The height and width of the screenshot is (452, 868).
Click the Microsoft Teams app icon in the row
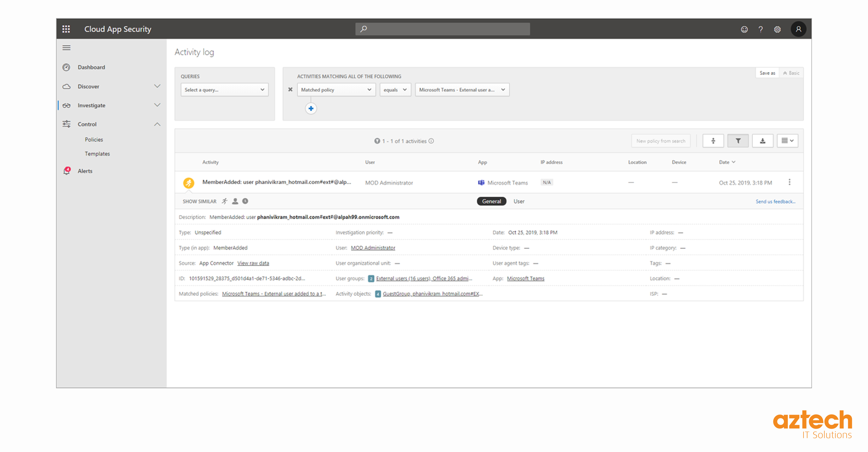pyautogui.click(x=481, y=182)
